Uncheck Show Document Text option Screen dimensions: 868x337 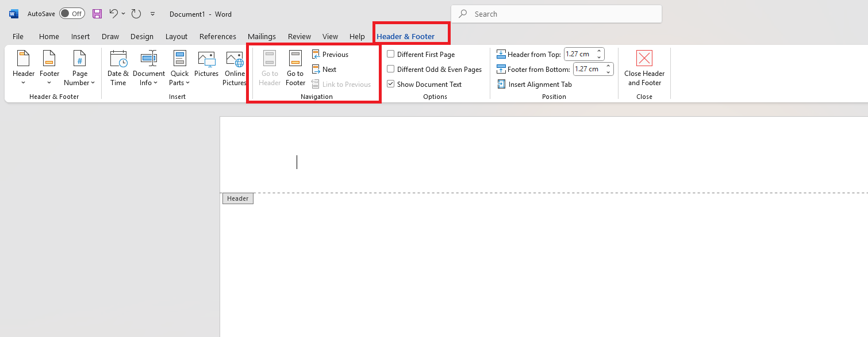(391, 85)
